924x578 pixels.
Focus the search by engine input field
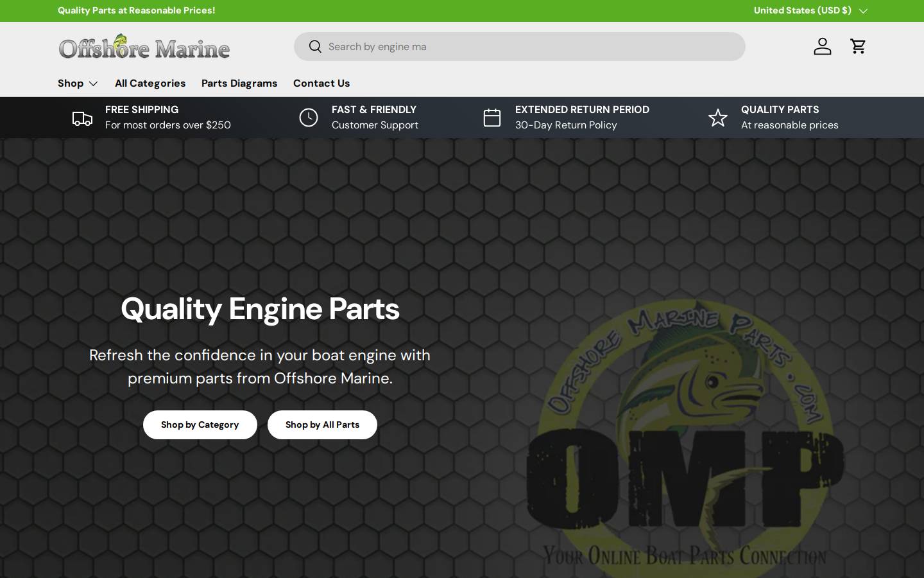point(520,46)
